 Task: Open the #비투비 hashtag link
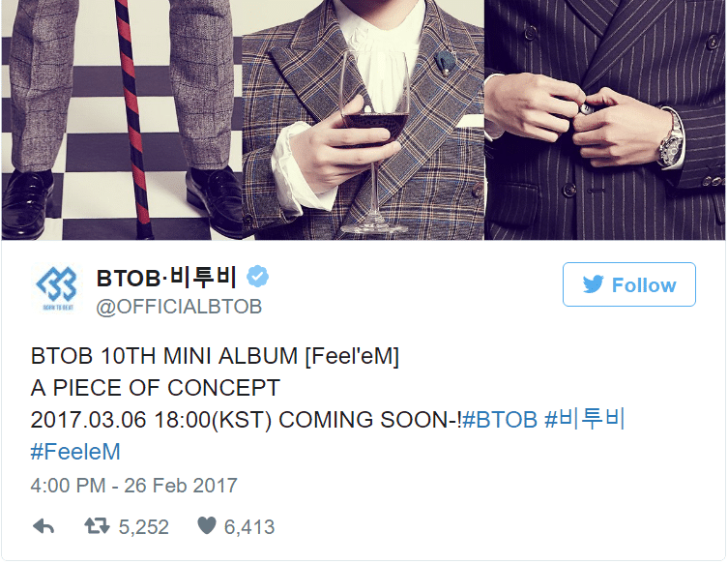(585, 419)
